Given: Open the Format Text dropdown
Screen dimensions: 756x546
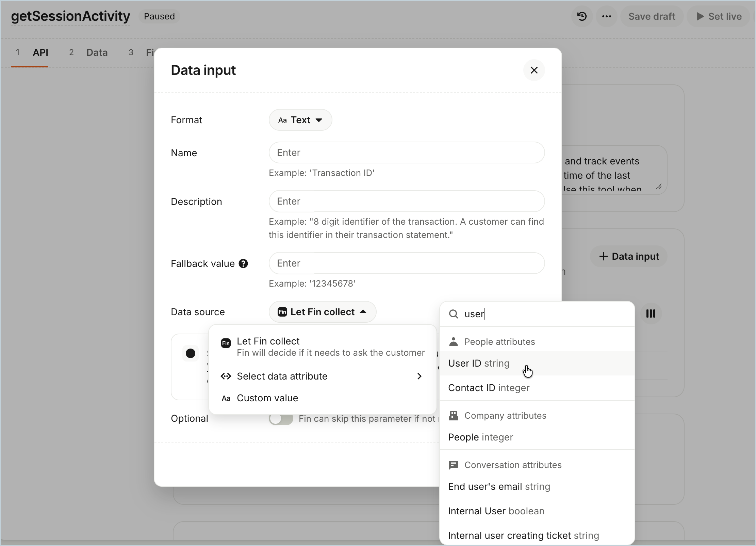Looking at the screenshot, I should click(x=300, y=120).
